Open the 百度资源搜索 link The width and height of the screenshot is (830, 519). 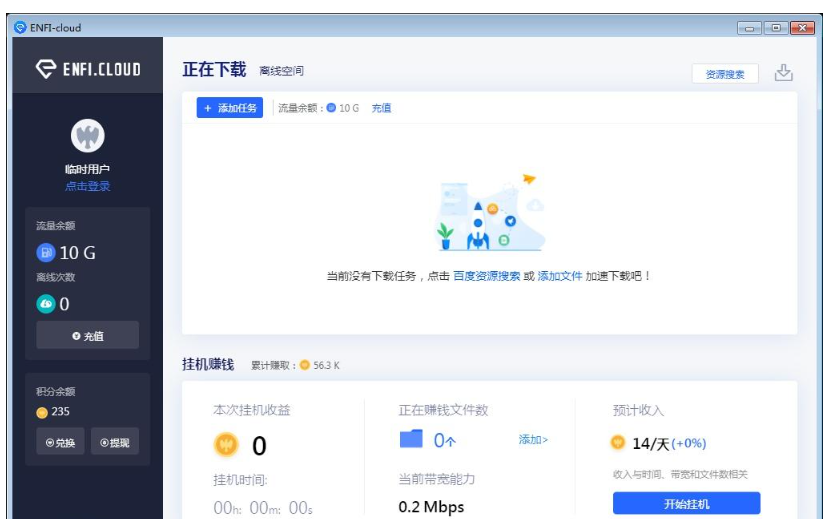click(487, 276)
